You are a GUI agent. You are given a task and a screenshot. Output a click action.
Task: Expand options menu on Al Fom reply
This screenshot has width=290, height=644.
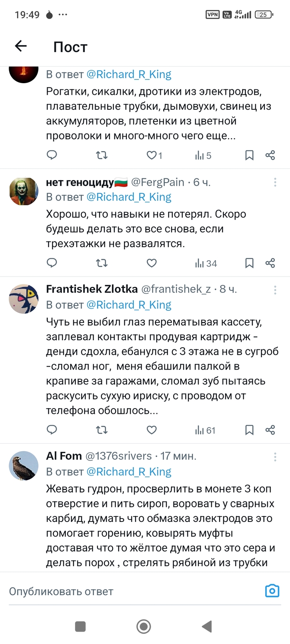(275, 457)
